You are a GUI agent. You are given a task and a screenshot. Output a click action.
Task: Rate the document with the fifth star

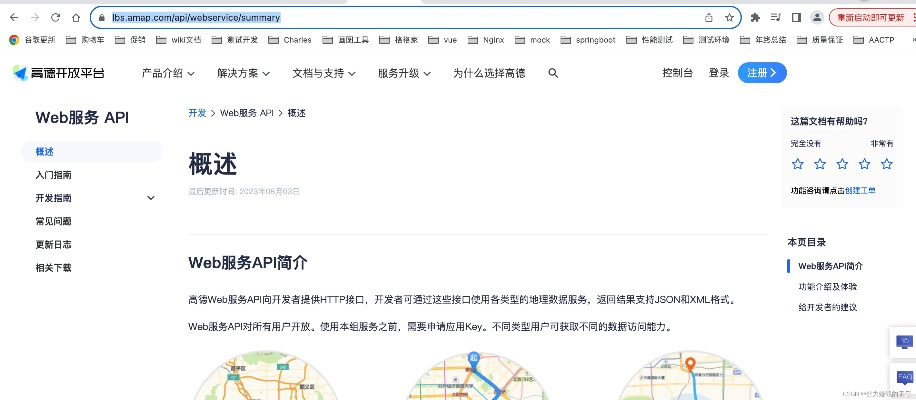click(x=886, y=163)
